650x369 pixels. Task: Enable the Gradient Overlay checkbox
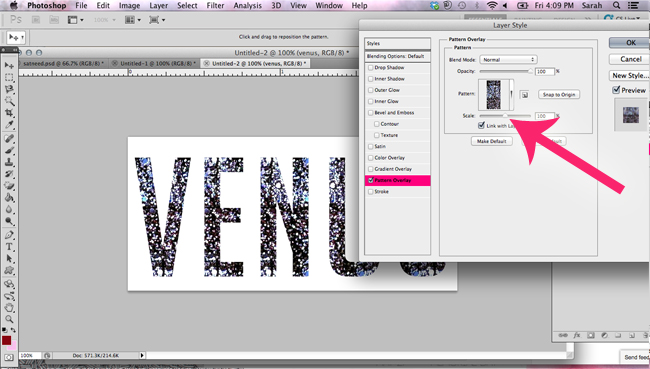[371, 169]
